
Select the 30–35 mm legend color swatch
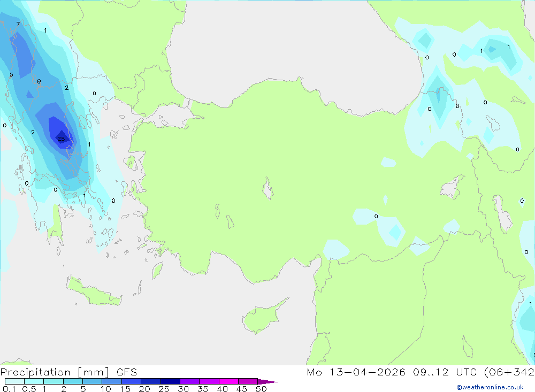189,381
